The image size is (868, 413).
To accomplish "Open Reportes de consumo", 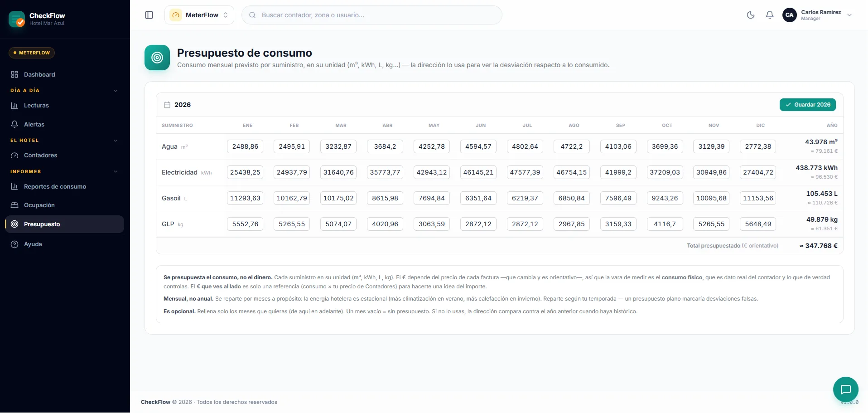I will click(64, 186).
